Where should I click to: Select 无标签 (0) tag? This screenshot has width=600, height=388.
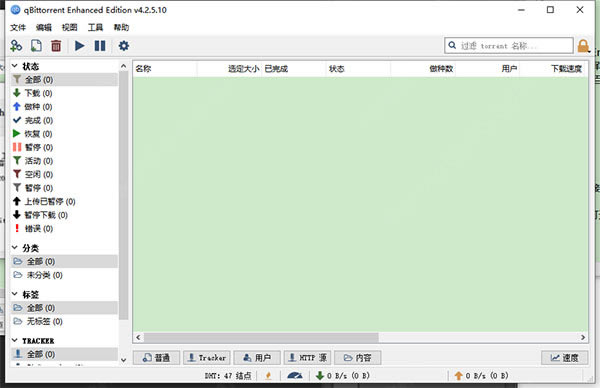[x=64, y=321]
